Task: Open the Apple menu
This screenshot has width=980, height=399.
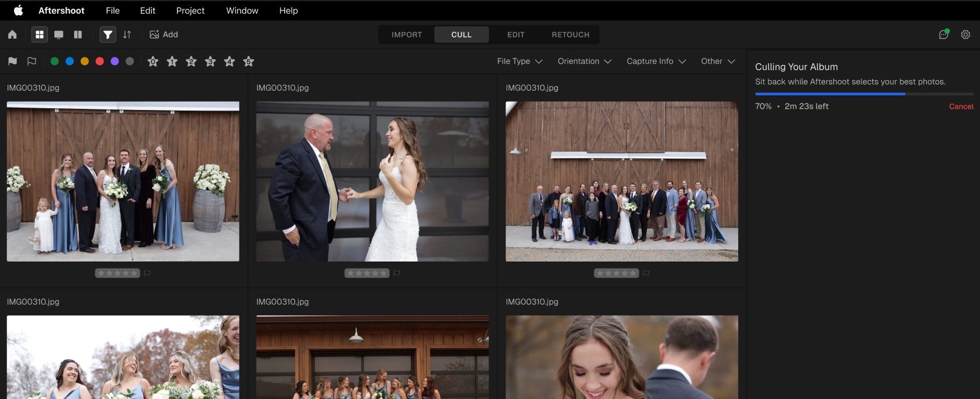Action: (x=18, y=11)
